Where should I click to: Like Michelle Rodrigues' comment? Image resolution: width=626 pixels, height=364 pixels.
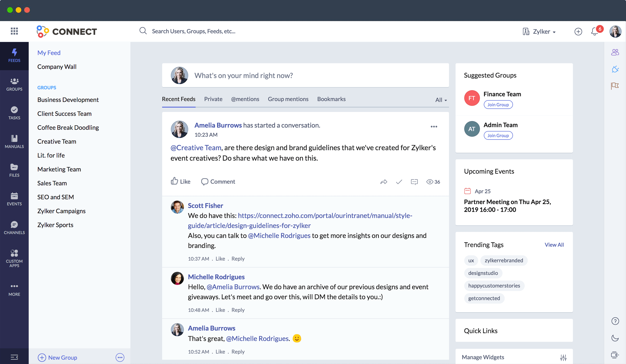coord(220,310)
